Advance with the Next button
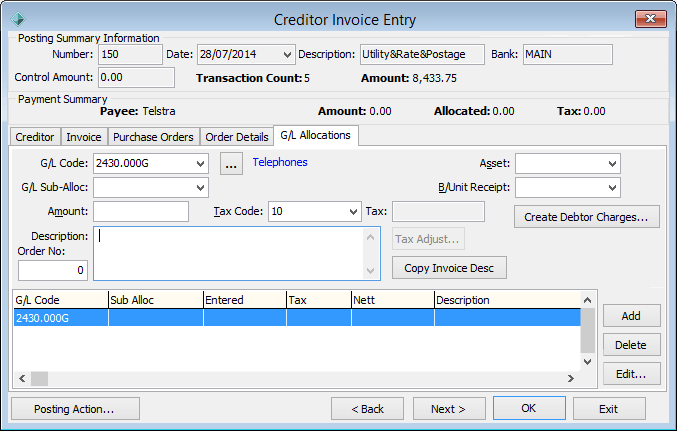Screen dimensions: 677x431 [449, 409]
